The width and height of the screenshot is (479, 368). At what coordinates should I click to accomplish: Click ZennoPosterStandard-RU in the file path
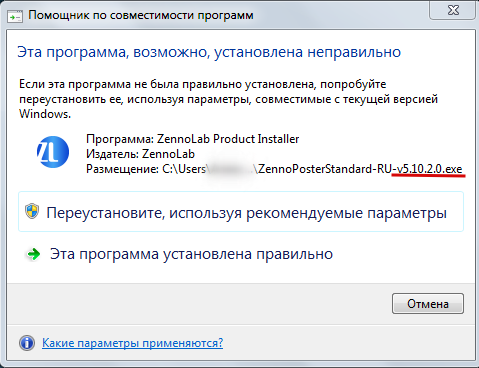click(x=325, y=169)
